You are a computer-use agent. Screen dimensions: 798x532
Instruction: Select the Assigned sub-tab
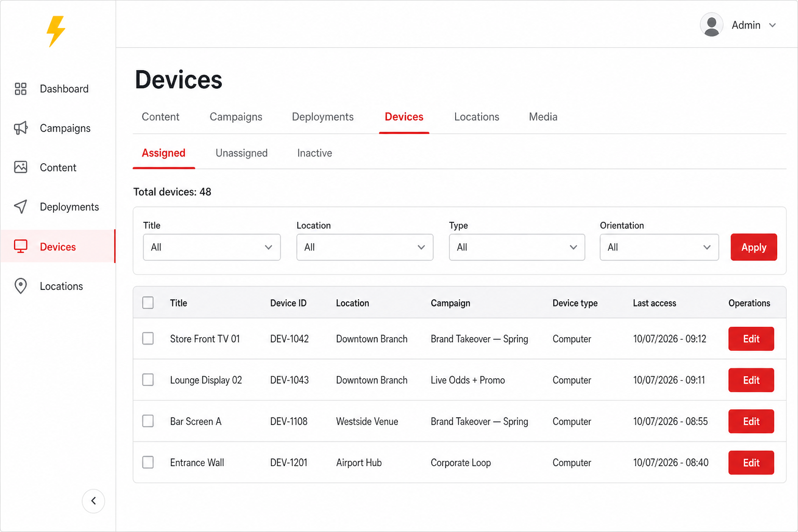tap(164, 153)
